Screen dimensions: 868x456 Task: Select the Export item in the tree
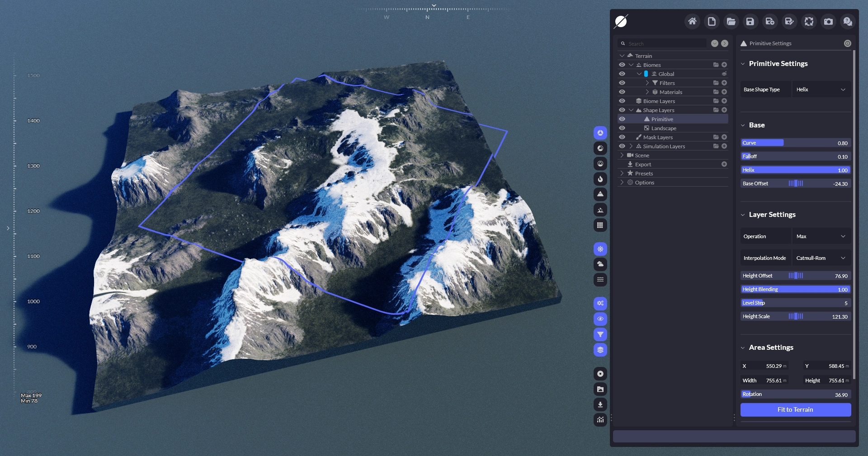643,165
